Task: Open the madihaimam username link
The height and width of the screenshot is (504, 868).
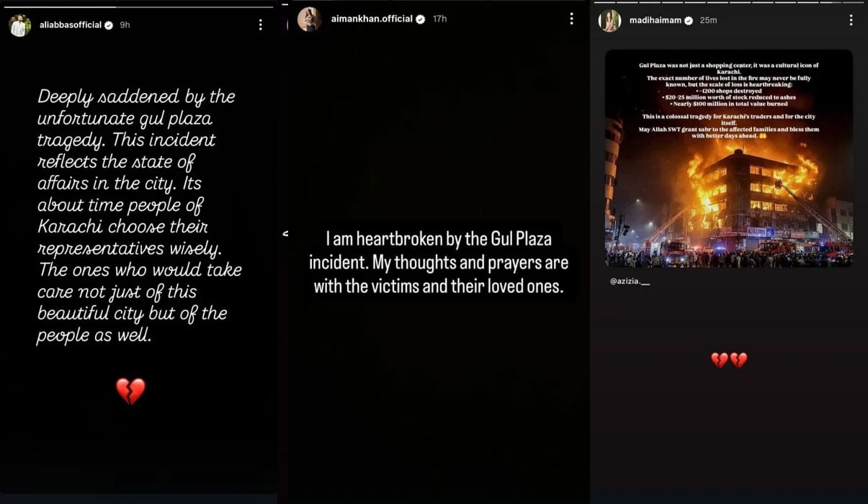Action: click(x=654, y=21)
